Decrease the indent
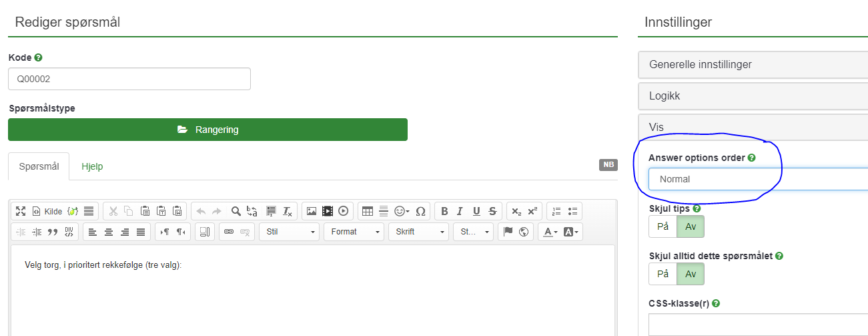The height and width of the screenshot is (336, 868). pyautogui.click(x=21, y=232)
